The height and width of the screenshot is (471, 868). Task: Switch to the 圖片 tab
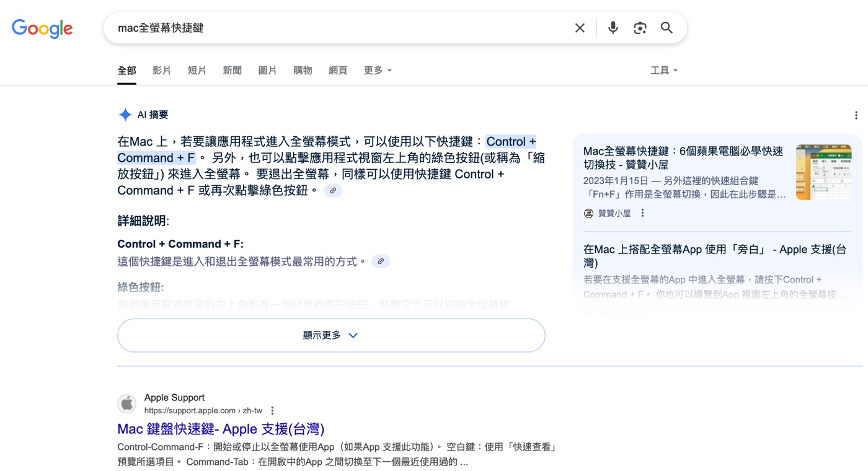[267, 71]
